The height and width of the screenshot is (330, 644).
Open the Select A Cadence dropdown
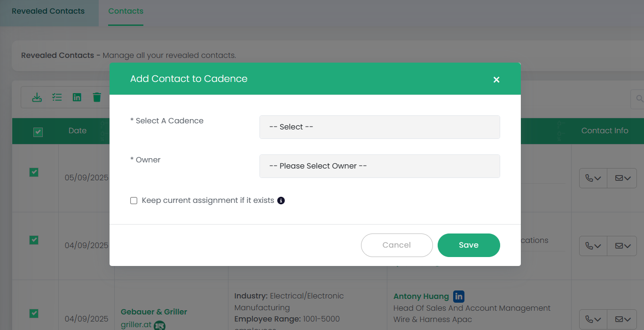tap(379, 127)
